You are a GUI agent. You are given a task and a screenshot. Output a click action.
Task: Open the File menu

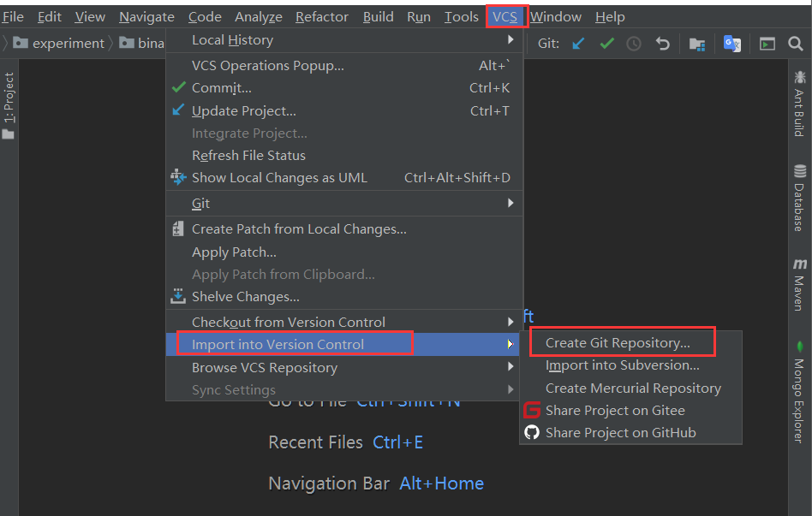(x=13, y=17)
